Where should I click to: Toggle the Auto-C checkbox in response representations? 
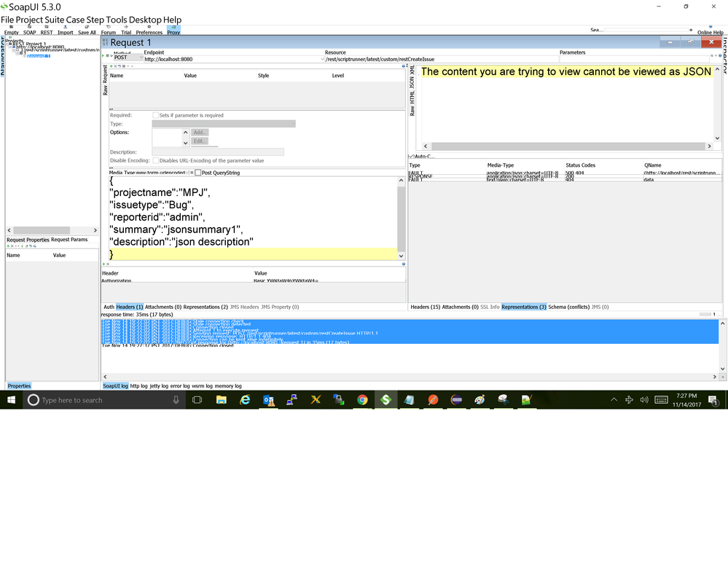point(411,157)
